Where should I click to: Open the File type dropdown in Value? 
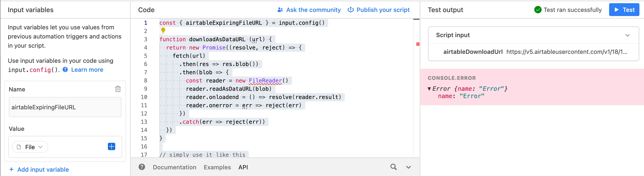click(x=30, y=147)
